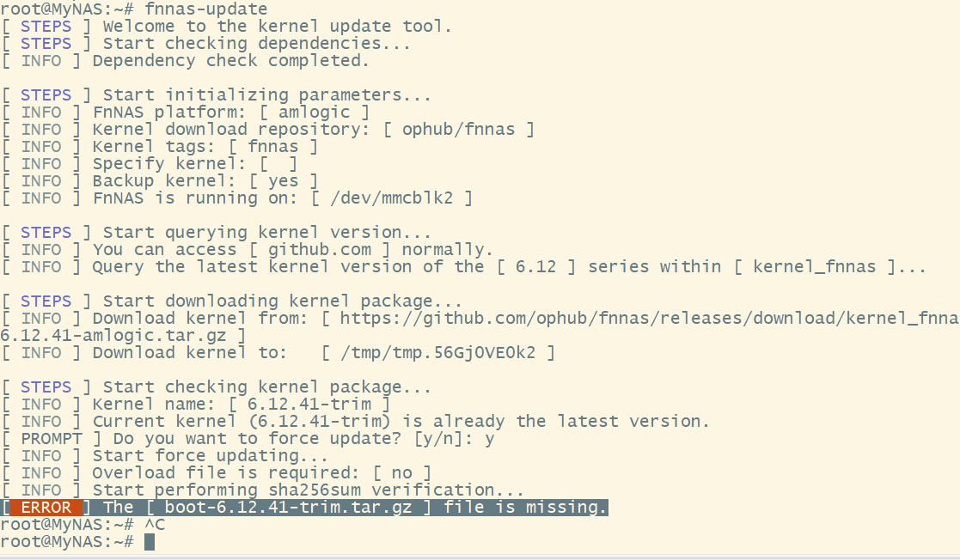The height and width of the screenshot is (560, 960).
Task: Click the github.com text in access line
Action: coord(320,250)
